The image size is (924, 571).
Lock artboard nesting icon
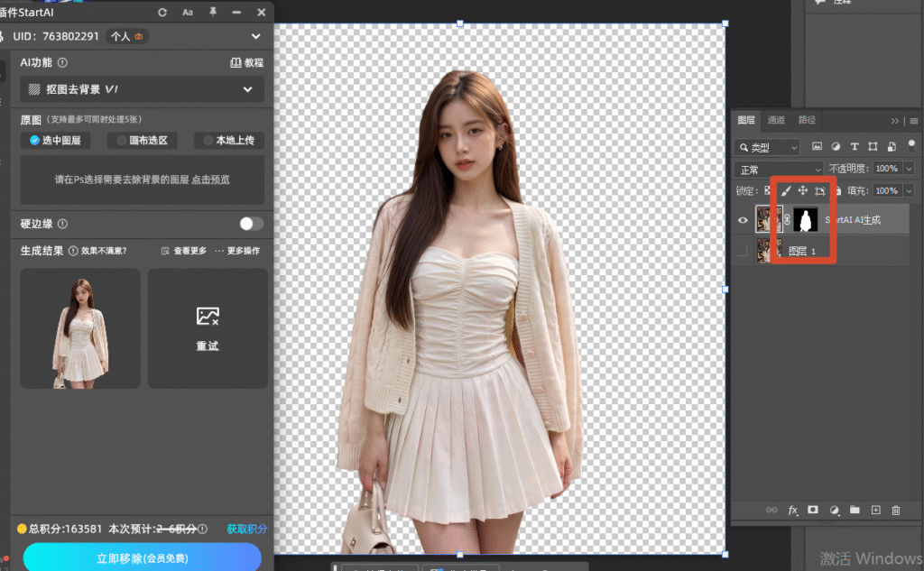point(819,191)
